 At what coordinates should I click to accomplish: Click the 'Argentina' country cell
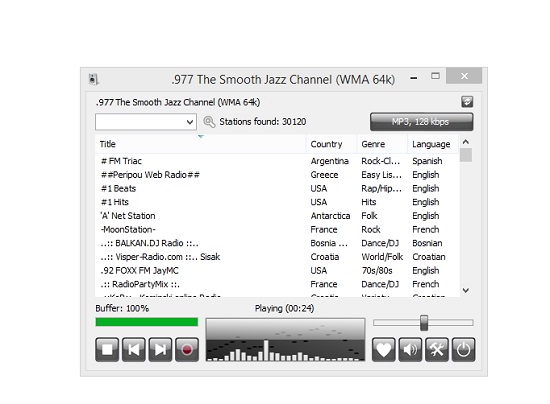(x=329, y=161)
